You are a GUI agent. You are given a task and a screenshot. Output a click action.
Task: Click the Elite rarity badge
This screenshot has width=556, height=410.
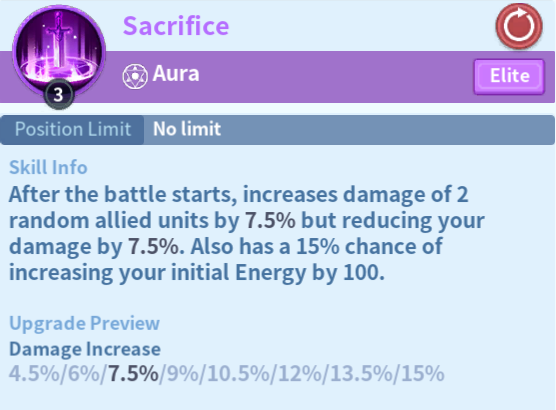[509, 76]
